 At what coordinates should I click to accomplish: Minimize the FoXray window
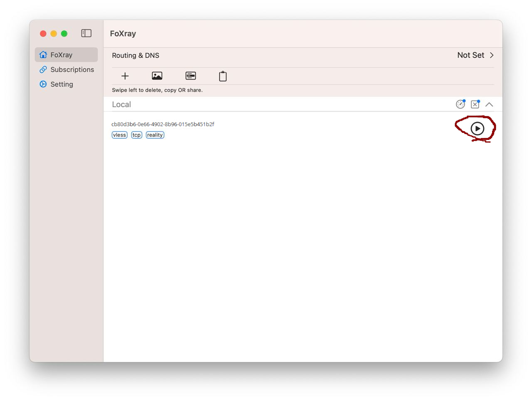coord(54,34)
